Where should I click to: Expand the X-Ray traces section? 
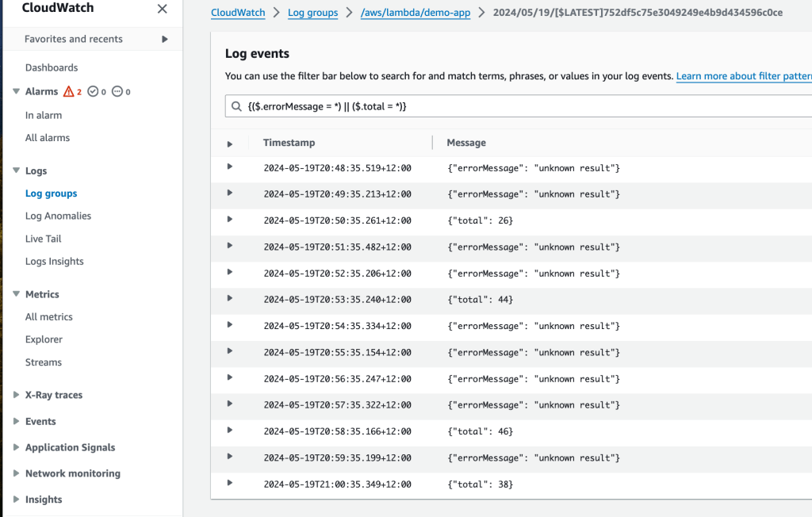[x=17, y=395]
